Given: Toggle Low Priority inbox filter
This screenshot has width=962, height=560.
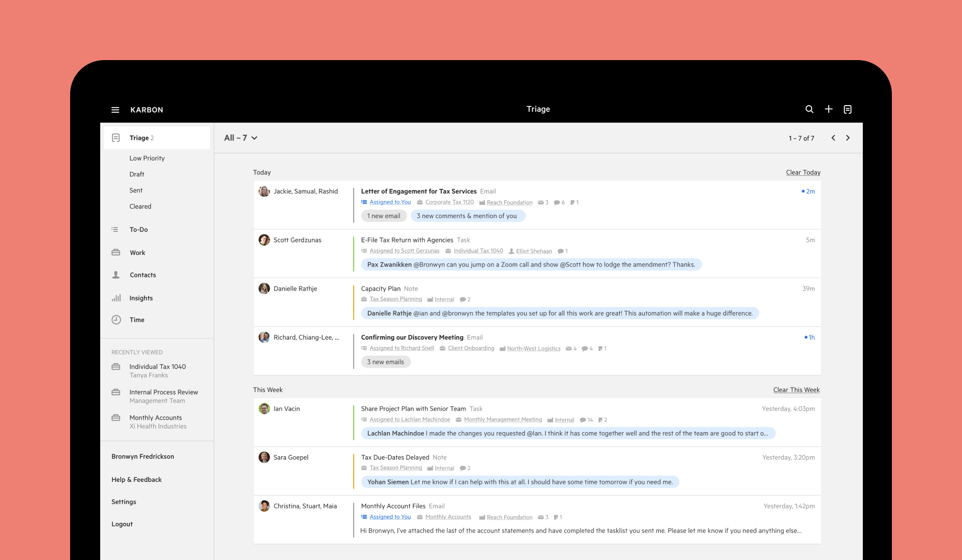Looking at the screenshot, I should pyautogui.click(x=148, y=158).
